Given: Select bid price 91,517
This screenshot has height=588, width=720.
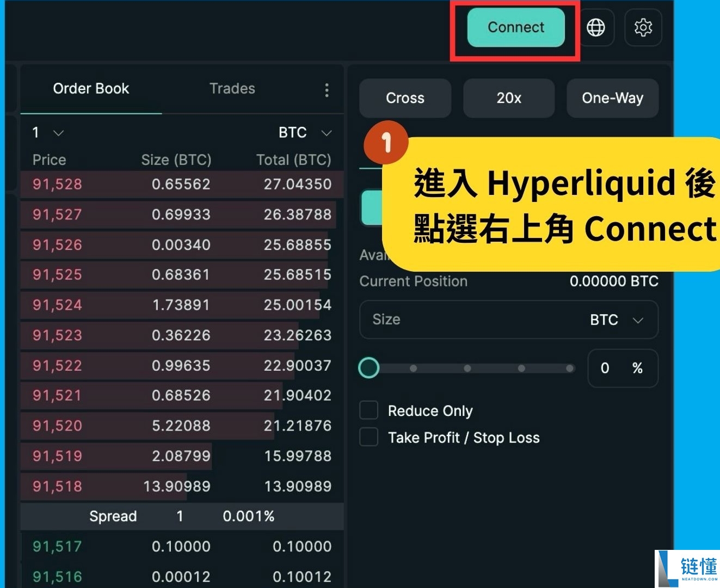Looking at the screenshot, I should 57,546.
